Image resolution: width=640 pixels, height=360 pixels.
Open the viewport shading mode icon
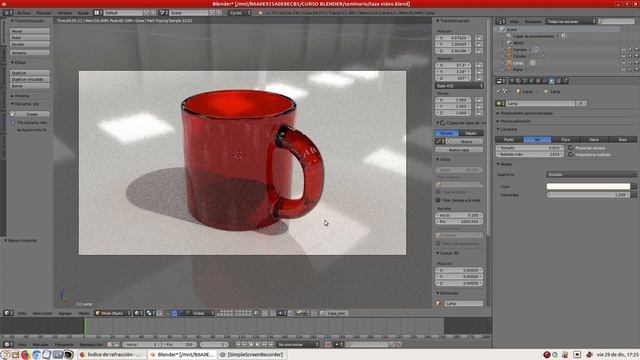[x=138, y=313]
